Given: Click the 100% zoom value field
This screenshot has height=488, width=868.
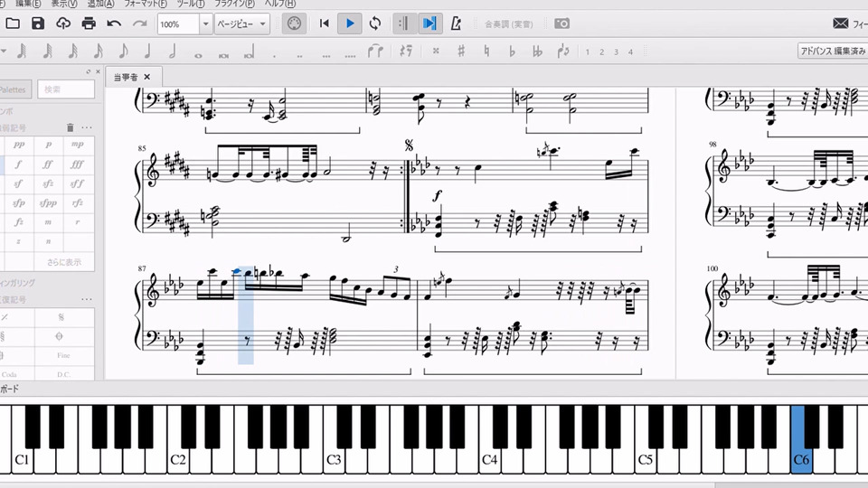Looking at the screenshot, I should pyautogui.click(x=178, y=24).
